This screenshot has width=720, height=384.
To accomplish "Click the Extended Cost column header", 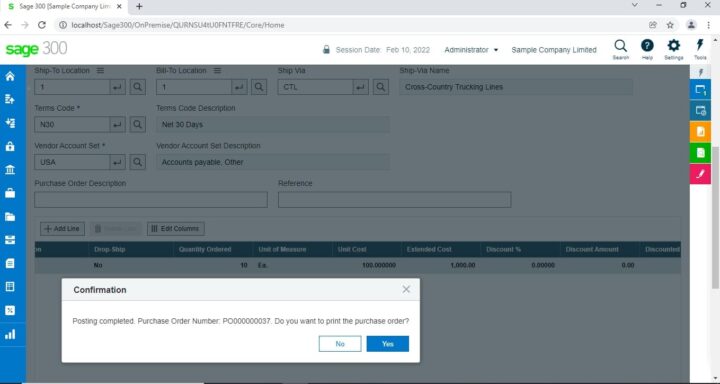I will 440,249.
